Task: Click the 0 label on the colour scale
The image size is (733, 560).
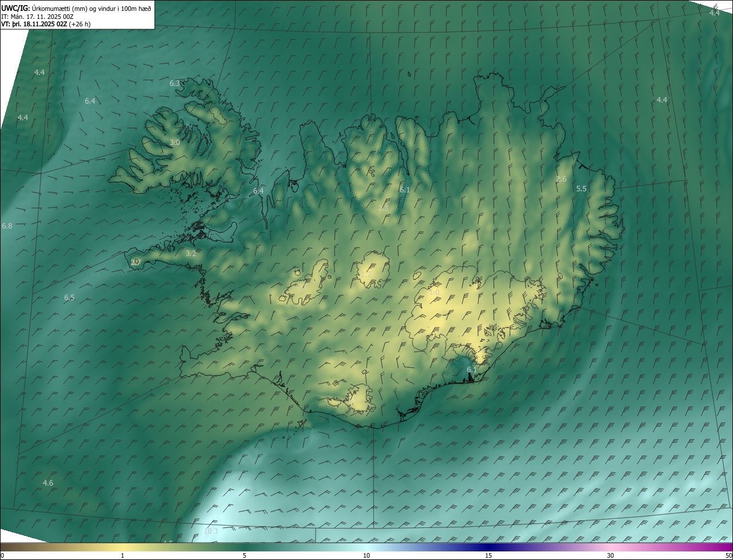Action: point(2,555)
